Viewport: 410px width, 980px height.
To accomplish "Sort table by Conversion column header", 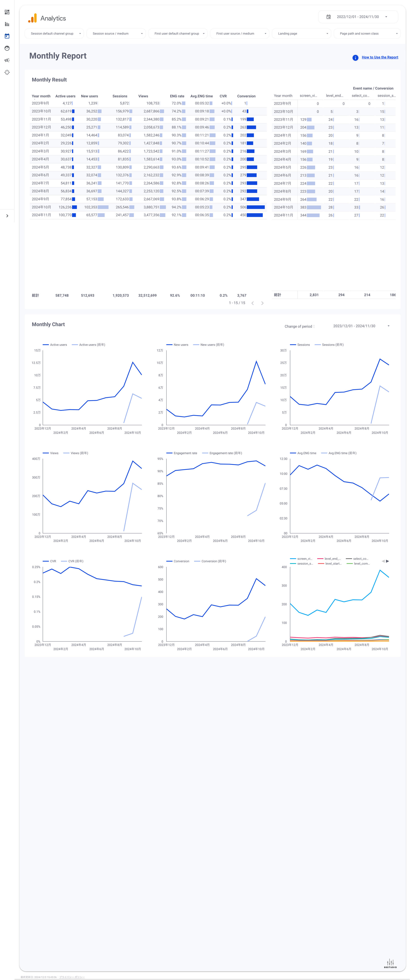I will pos(246,96).
